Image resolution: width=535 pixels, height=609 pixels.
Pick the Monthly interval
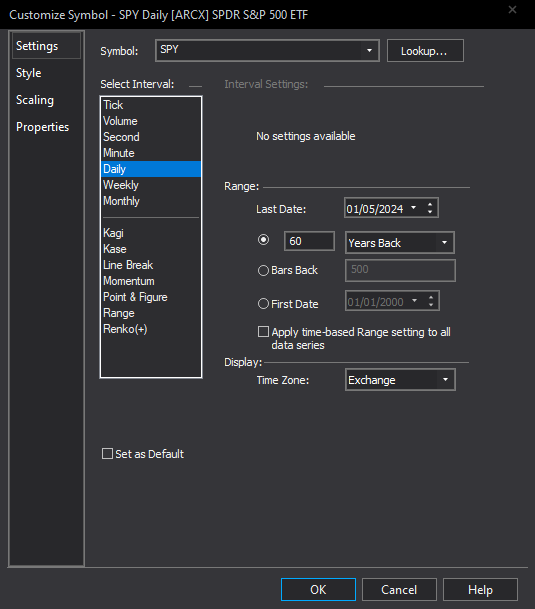coord(151,201)
